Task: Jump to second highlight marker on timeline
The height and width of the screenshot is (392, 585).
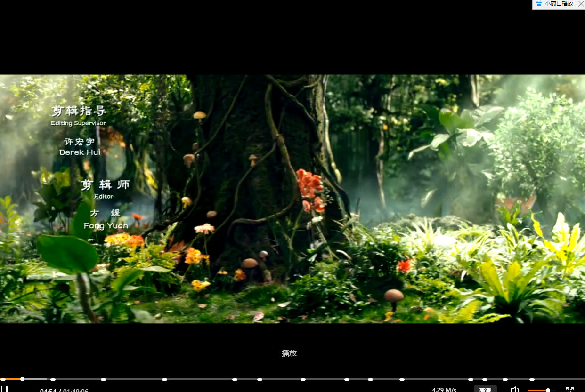Action: [x=103, y=379]
